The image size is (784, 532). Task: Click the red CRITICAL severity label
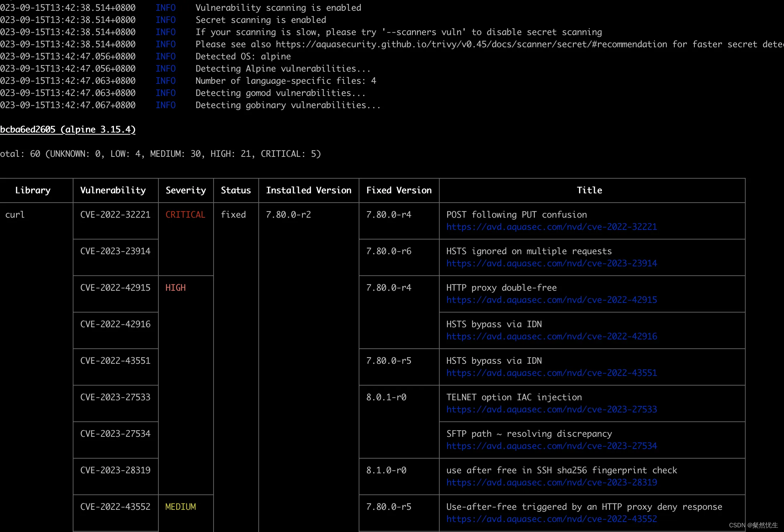pos(185,215)
